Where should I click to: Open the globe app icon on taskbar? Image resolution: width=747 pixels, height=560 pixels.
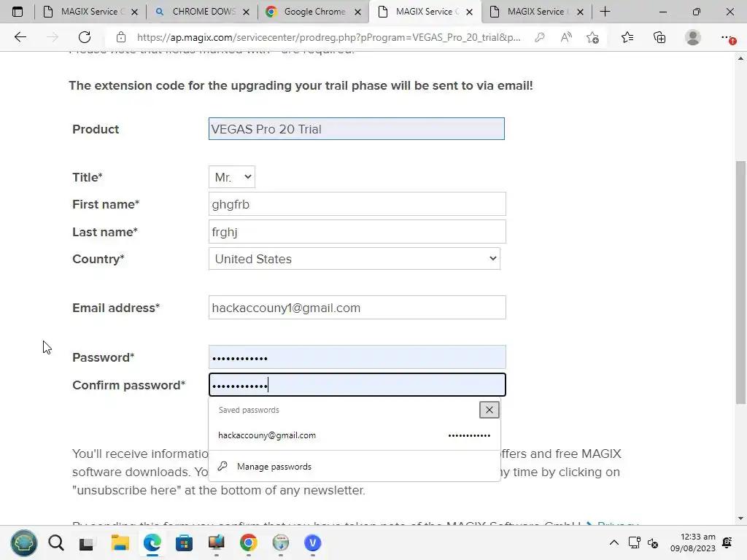[x=281, y=542]
